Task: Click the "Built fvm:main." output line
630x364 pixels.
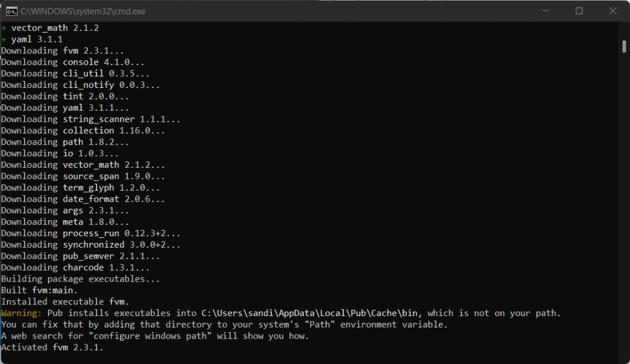Action: 39,290
